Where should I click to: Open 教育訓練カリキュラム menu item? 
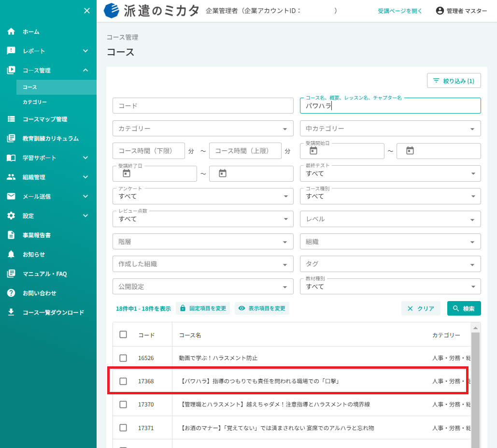(48, 139)
